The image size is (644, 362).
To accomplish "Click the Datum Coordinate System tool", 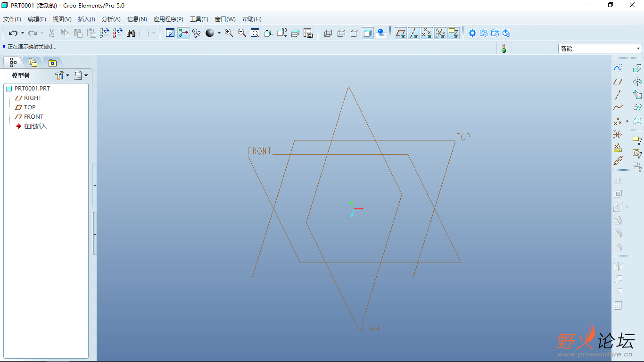I will 618,134.
